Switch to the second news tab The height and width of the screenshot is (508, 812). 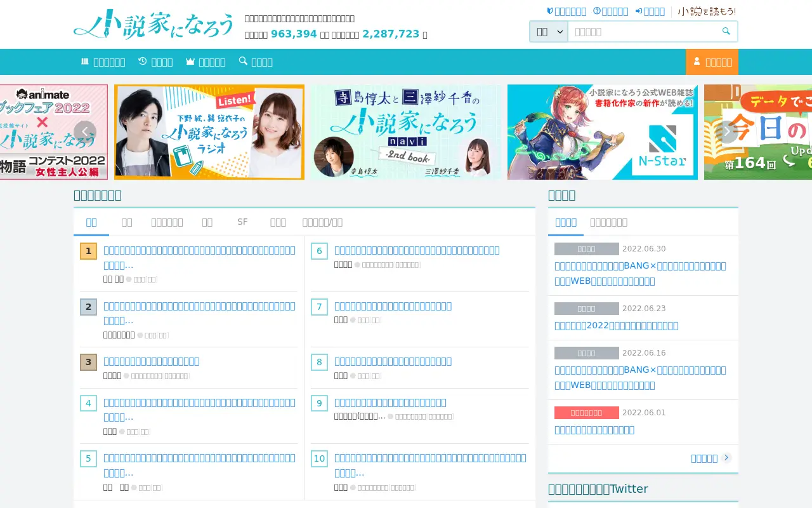point(609,222)
